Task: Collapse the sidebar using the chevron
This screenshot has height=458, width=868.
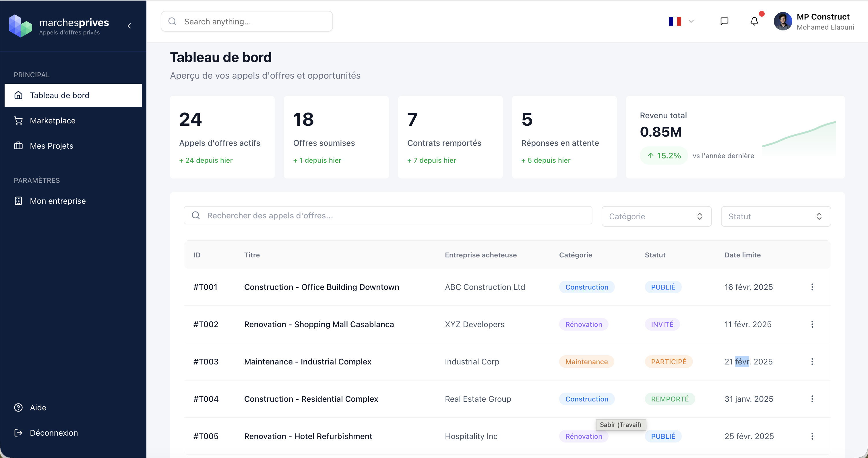Action: (x=129, y=26)
